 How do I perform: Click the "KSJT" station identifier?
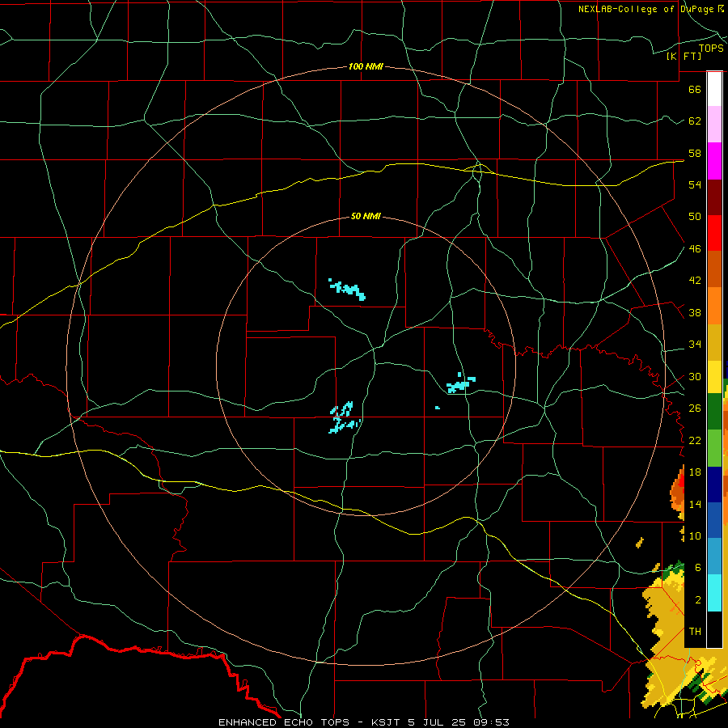click(387, 722)
